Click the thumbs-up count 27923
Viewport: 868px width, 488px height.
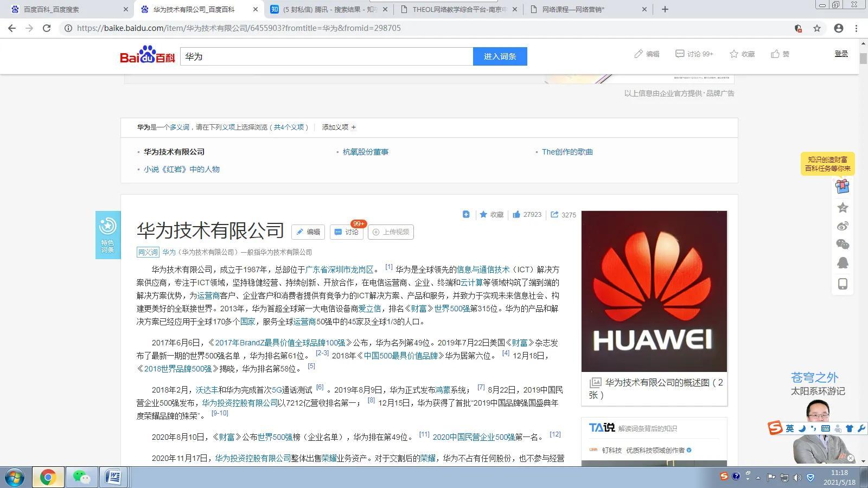pyautogui.click(x=527, y=215)
